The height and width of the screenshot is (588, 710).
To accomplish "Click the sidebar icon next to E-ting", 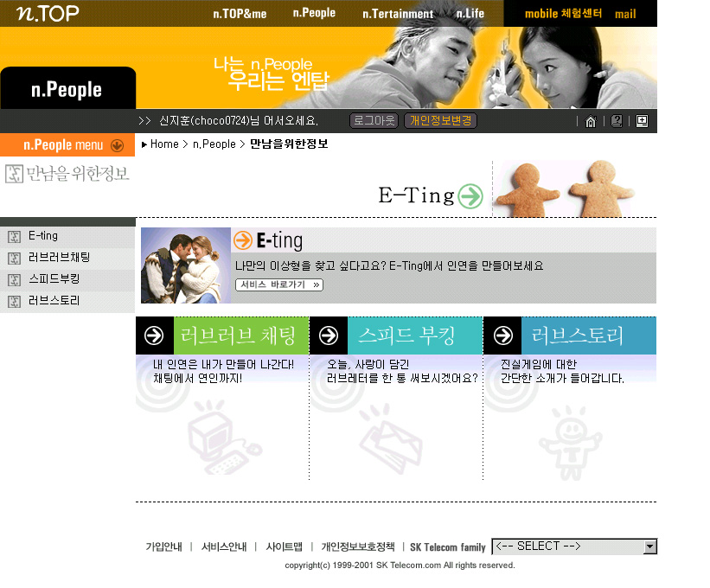I will coord(15,237).
